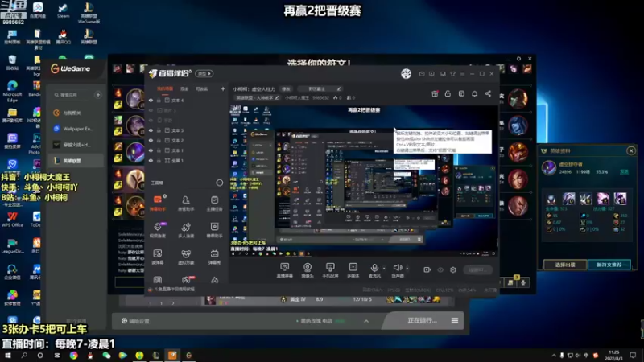The image size is (644, 362).
Task: Expand the speaker options arrow
Action: click(x=407, y=269)
